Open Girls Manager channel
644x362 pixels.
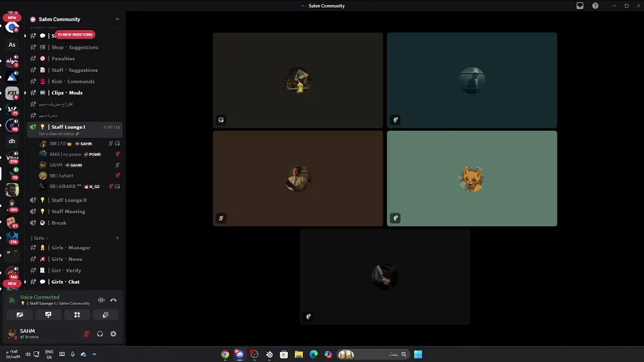74,248
